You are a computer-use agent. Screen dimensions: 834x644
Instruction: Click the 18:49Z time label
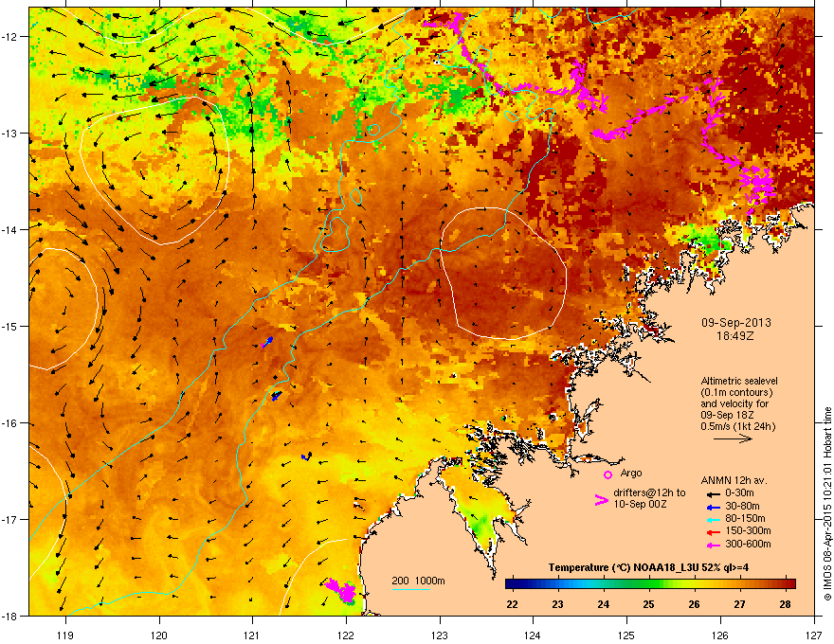click(x=735, y=336)
